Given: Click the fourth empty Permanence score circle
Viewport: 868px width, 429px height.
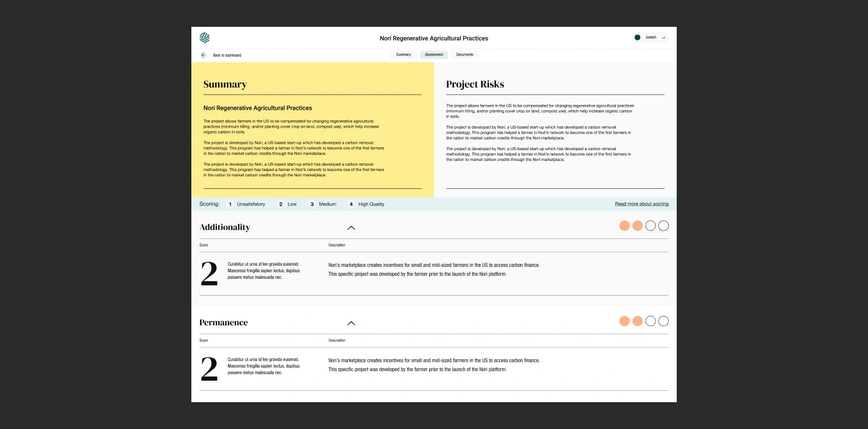Looking at the screenshot, I should point(664,321).
